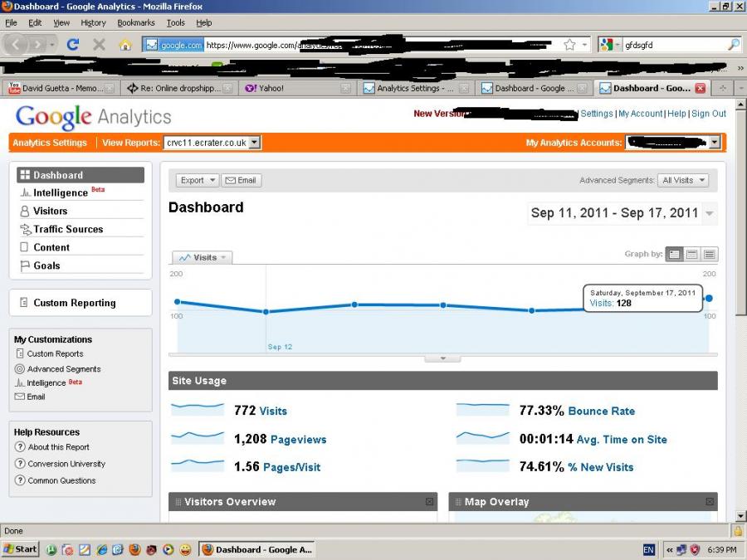
Task: Click the Conversion University help icon
Action: click(x=20, y=463)
